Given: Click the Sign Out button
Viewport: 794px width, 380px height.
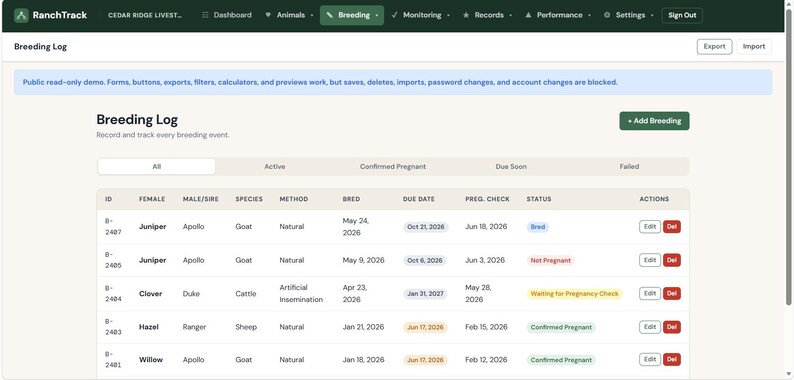Looking at the screenshot, I should pos(682,15).
